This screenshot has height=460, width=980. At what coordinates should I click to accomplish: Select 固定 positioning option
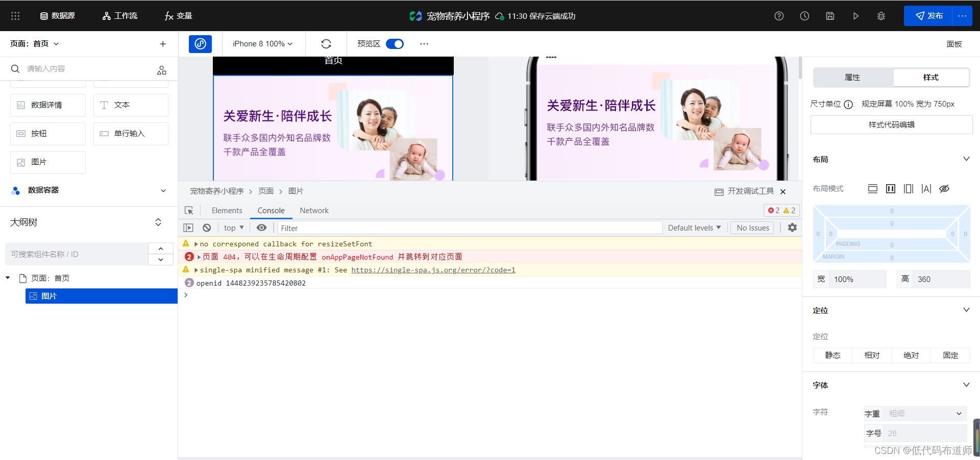950,355
